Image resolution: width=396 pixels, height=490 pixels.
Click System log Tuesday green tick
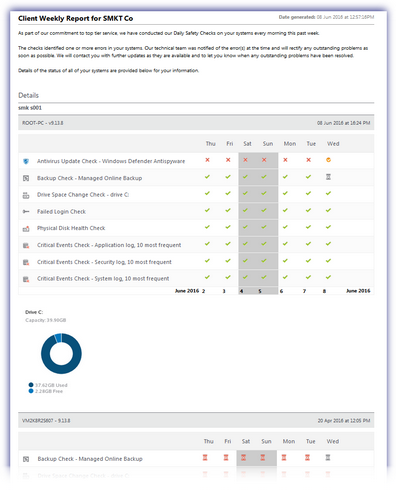(x=309, y=277)
